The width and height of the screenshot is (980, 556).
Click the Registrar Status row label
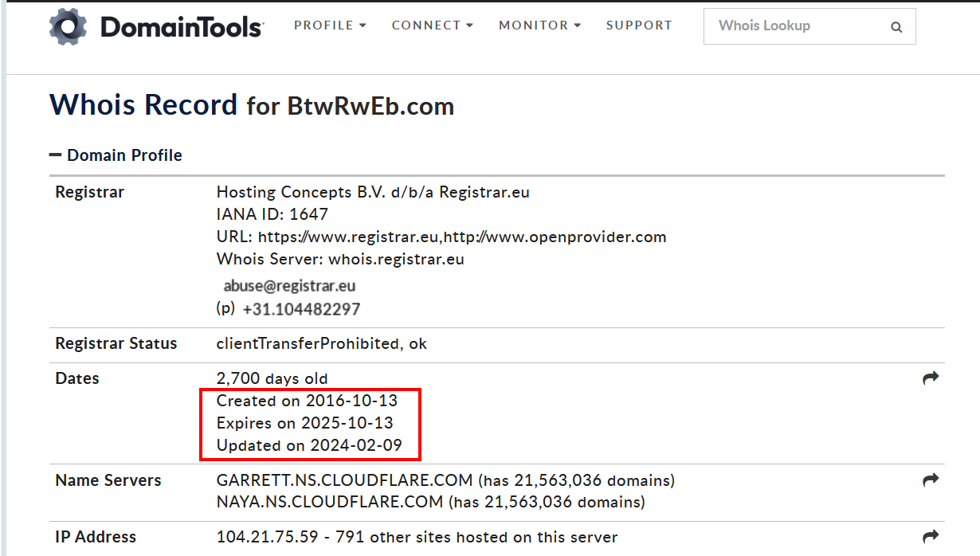(x=116, y=344)
